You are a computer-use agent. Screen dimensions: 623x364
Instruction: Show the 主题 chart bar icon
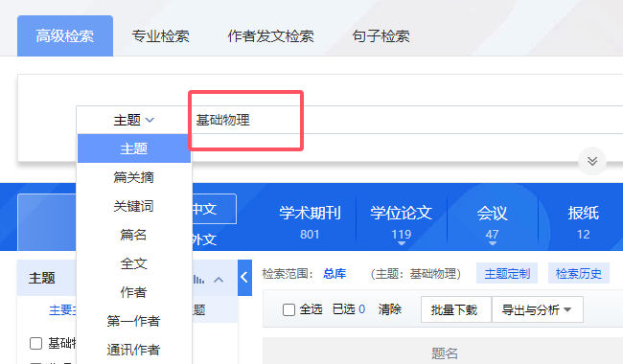point(198,280)
